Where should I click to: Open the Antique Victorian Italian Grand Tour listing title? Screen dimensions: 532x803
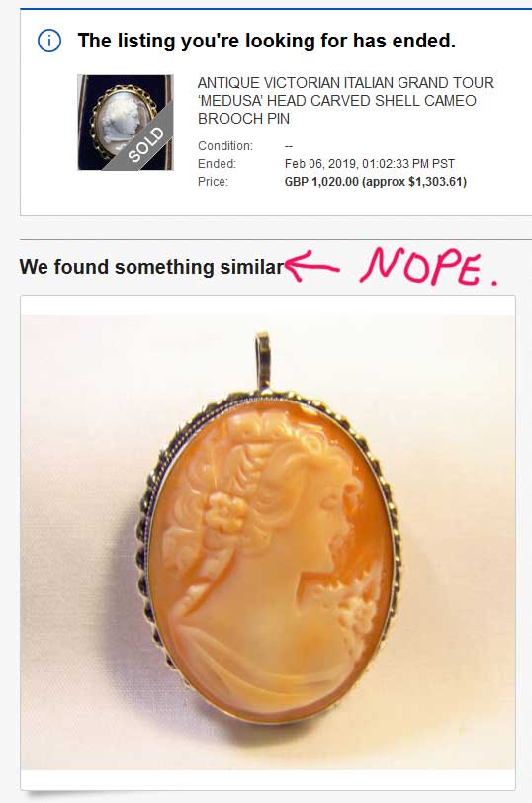(x=346, y=101)
